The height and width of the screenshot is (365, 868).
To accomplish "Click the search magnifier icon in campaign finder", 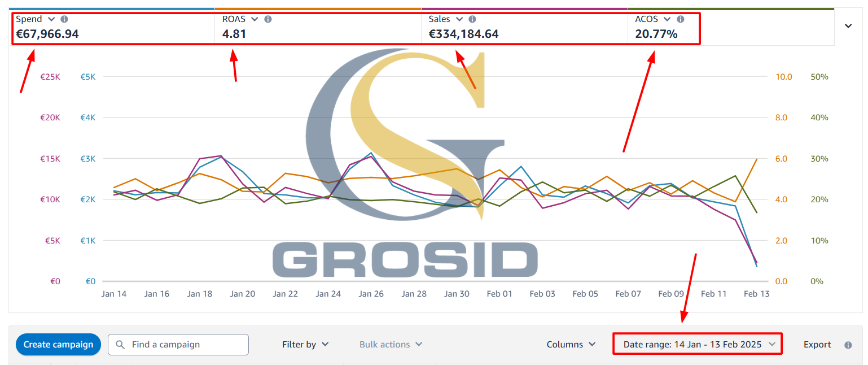I will click(x=120, y=345).
